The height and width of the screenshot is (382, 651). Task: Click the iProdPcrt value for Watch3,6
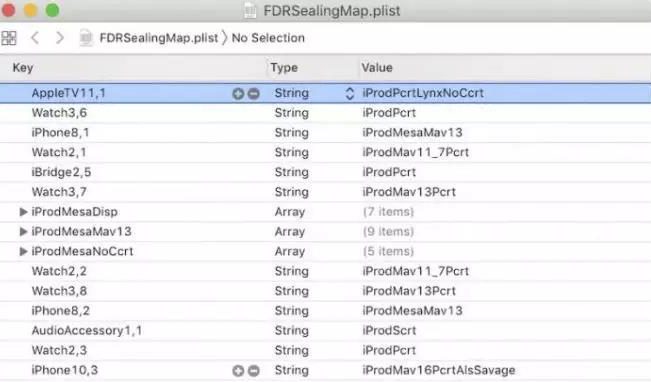click(389, 113)
